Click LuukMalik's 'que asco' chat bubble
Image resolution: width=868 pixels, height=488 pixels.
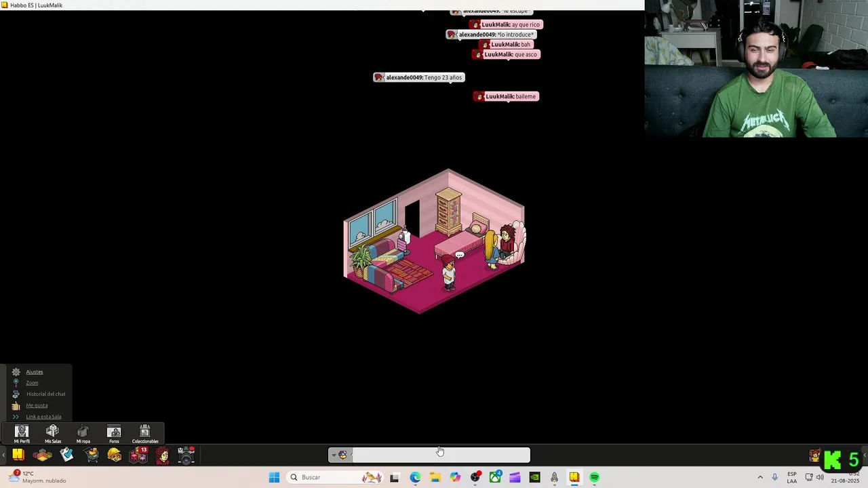pyautogui.click(x=506, y=54)
